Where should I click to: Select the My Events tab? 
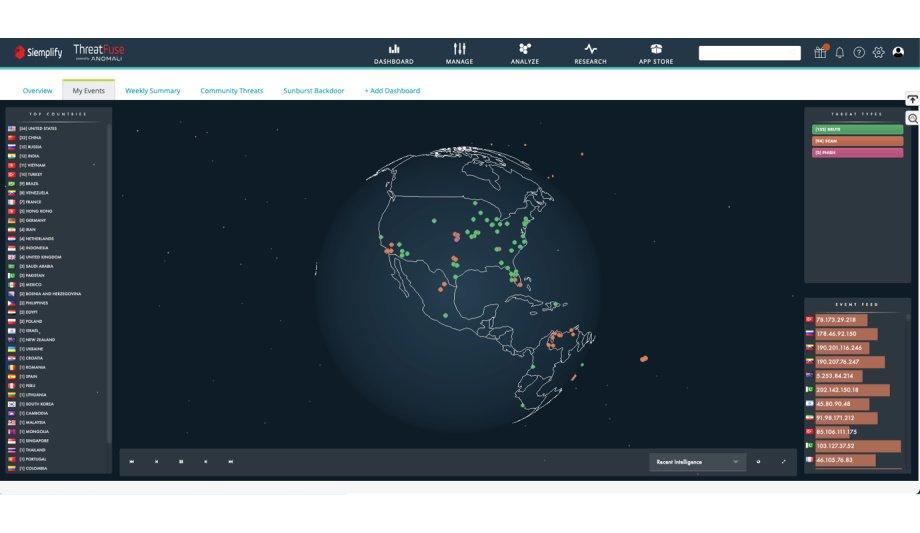[x=89, y=90]
